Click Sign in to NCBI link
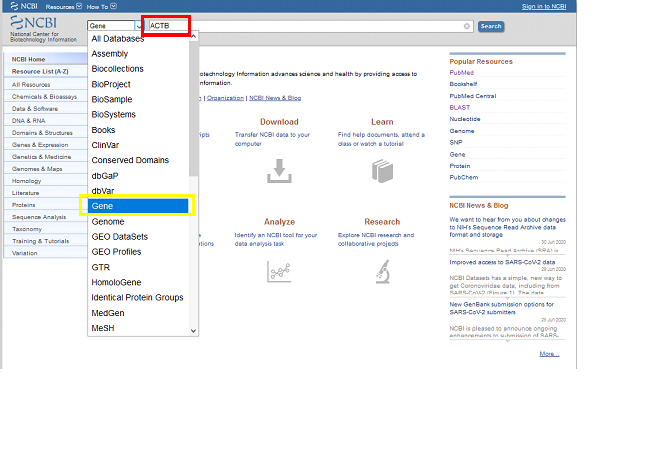This screenshot has width=663, height=463. coord(544,6)
